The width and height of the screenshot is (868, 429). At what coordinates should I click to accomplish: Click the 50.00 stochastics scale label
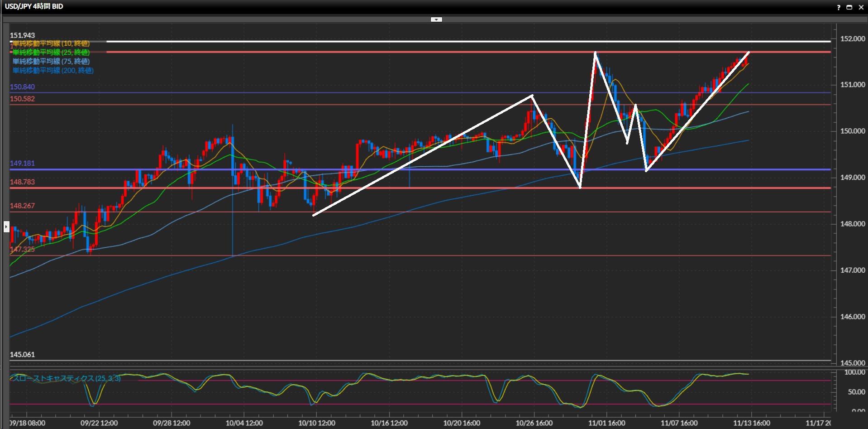coord(856,392)
